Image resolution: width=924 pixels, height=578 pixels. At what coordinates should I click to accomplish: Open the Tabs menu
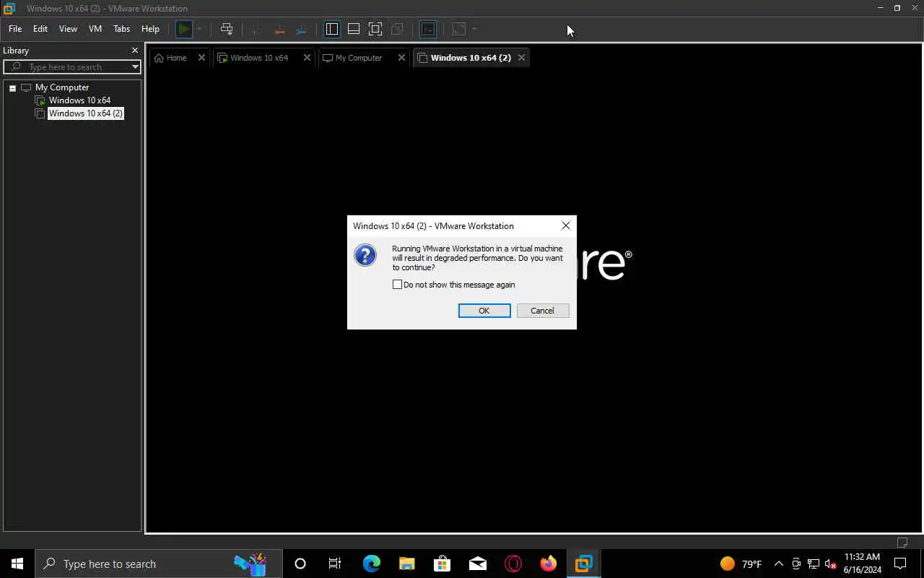coord(122,29)
